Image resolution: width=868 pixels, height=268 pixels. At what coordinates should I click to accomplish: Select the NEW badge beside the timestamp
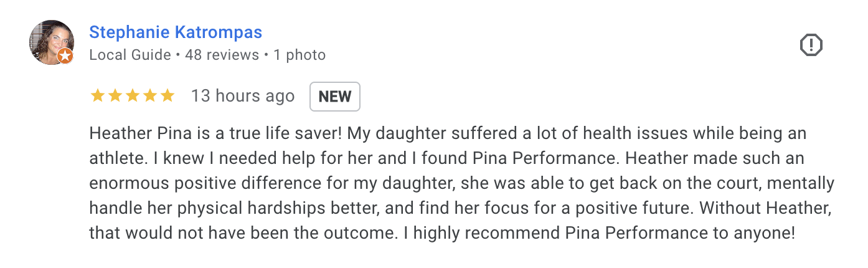[x=335, y=97]
